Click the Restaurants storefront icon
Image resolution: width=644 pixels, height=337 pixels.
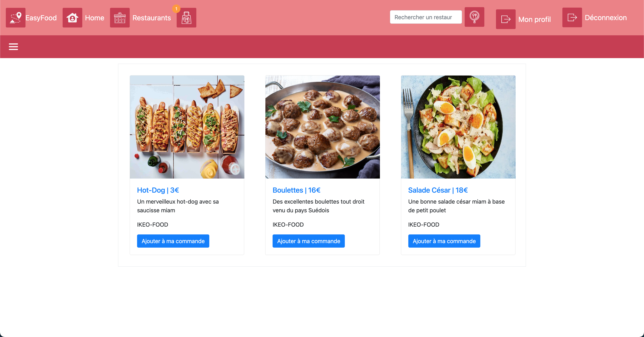[x=120, y=18]
